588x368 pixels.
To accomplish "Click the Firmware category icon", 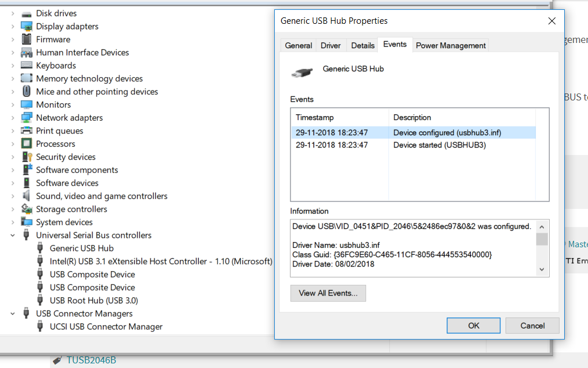I will tap(26, 39).
